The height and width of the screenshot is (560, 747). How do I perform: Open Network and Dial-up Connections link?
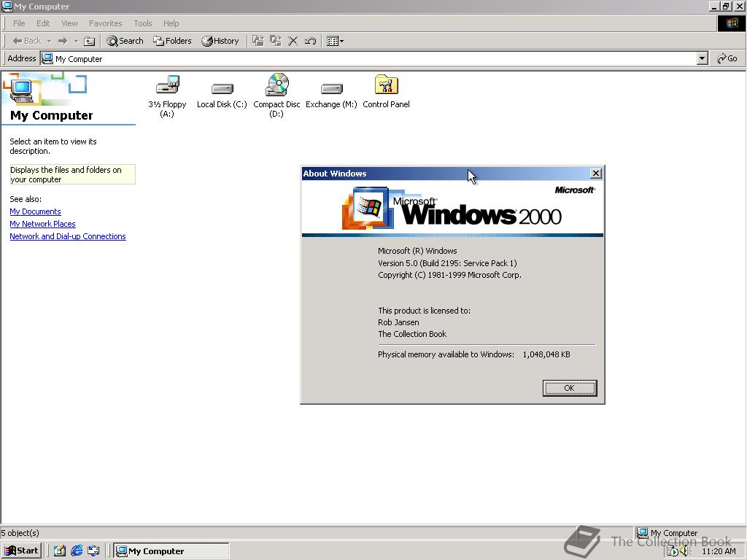(68, 236)
